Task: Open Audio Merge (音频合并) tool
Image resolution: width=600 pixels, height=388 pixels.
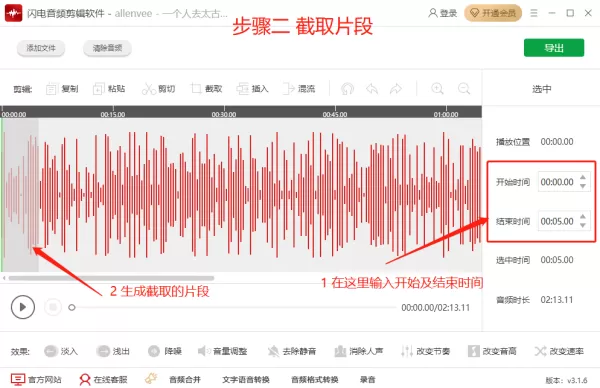Action: click(x=185, y=380)
